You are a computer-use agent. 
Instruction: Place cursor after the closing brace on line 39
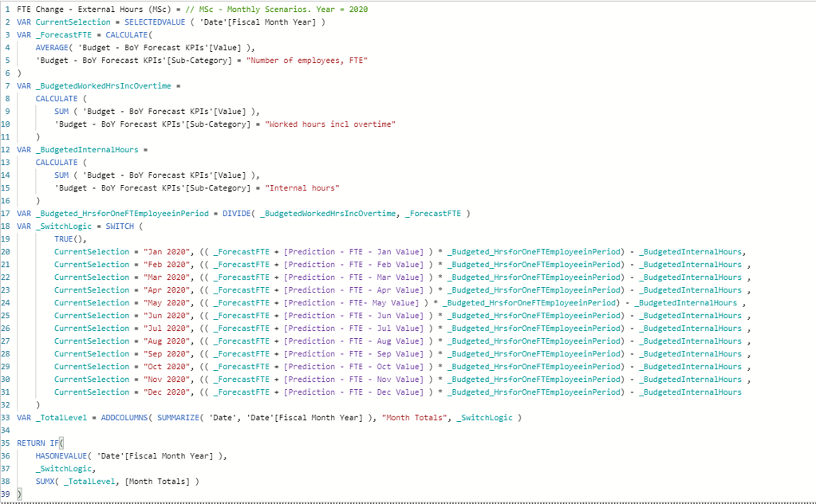pos(24,494)
